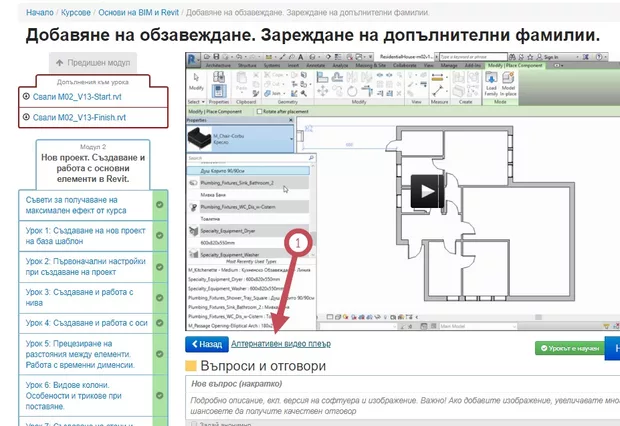This screenshot has width=620, height=426.
Task: Click the Search field in Revit type list
Action: 247,158
